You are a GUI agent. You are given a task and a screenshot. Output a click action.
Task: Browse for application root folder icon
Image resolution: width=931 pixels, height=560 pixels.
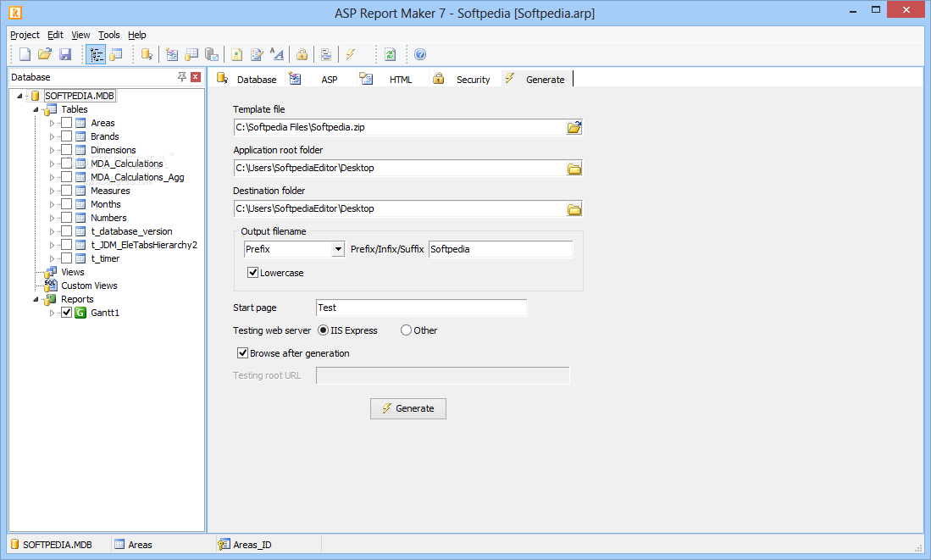click(574, 169)
